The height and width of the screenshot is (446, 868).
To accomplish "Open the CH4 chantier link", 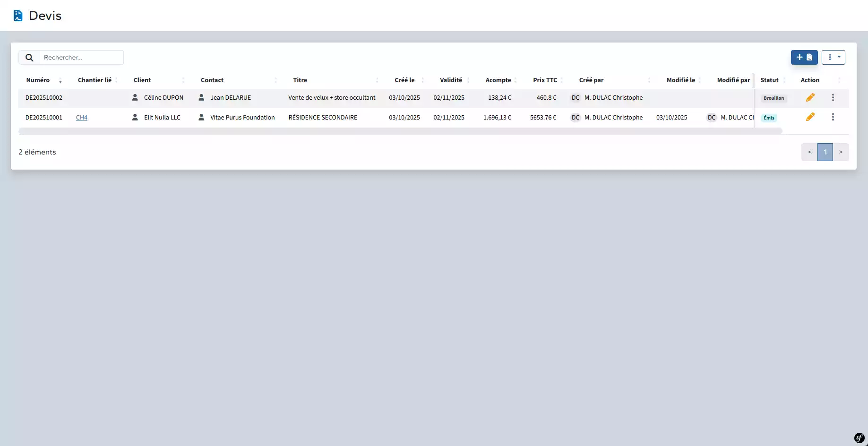I will [x=82, y=118].
